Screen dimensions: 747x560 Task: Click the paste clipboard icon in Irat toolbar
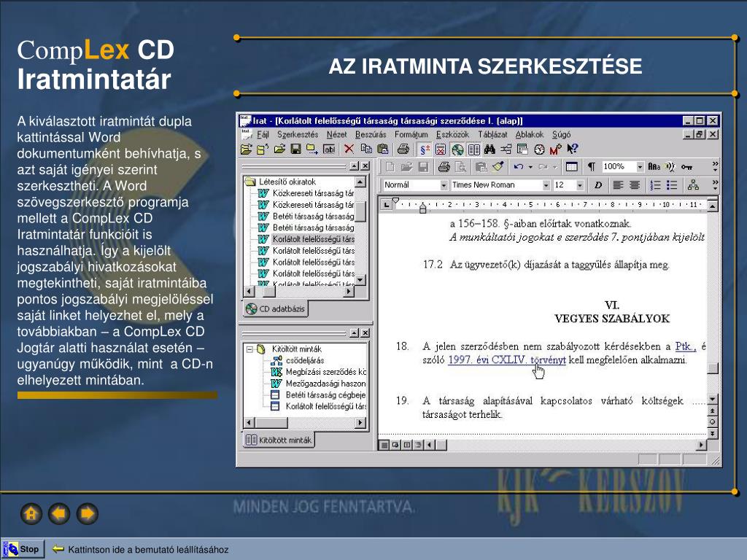pyautogui.click(x=382, y=149)
